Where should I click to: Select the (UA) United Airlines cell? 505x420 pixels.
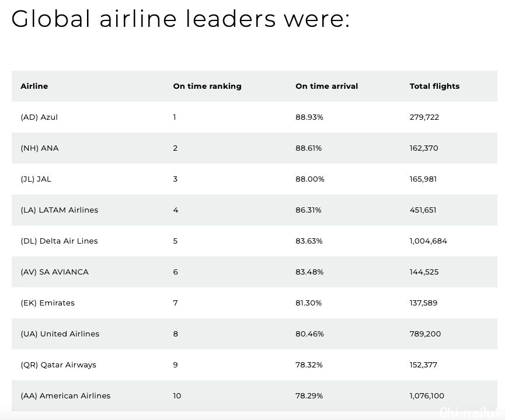coord(60,334)
